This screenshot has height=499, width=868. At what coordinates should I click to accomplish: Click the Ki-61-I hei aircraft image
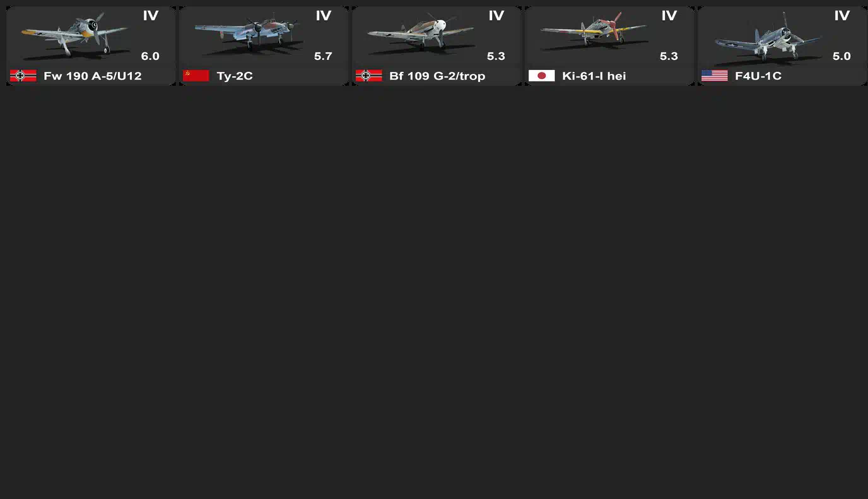(593, 33)
